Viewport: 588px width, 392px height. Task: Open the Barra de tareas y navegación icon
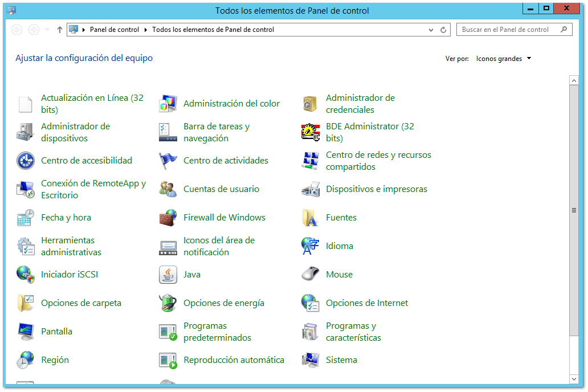click(x=168, y=132)
